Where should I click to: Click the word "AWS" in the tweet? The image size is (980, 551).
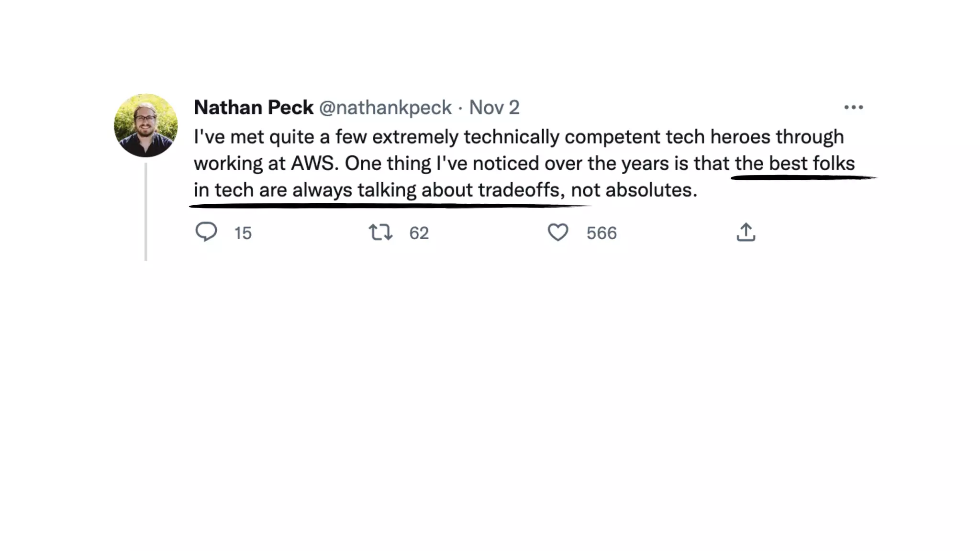pos(312,164)
